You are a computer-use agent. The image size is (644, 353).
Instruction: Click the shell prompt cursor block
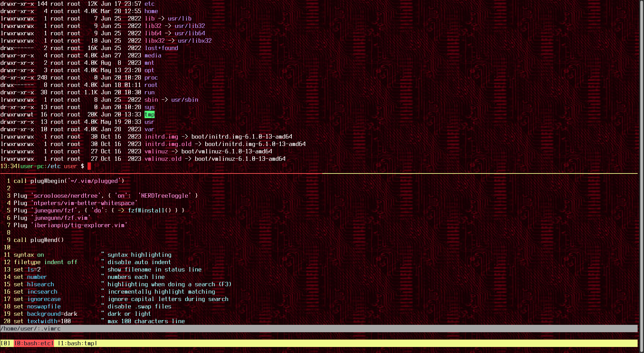tap(89, 166)
